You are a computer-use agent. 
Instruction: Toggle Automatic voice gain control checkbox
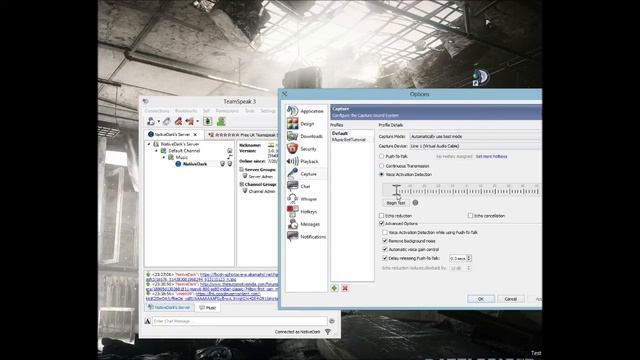(x=385, y=249)
